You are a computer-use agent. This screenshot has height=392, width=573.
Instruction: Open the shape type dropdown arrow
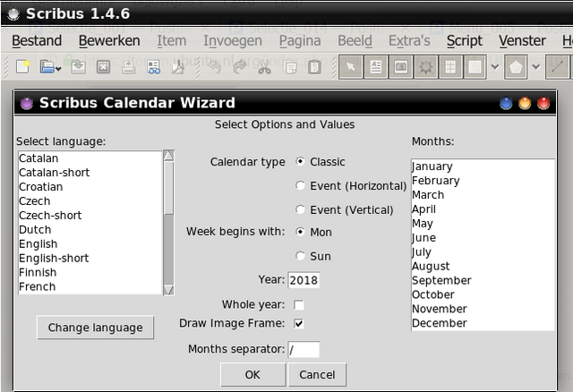coord(495,67)
